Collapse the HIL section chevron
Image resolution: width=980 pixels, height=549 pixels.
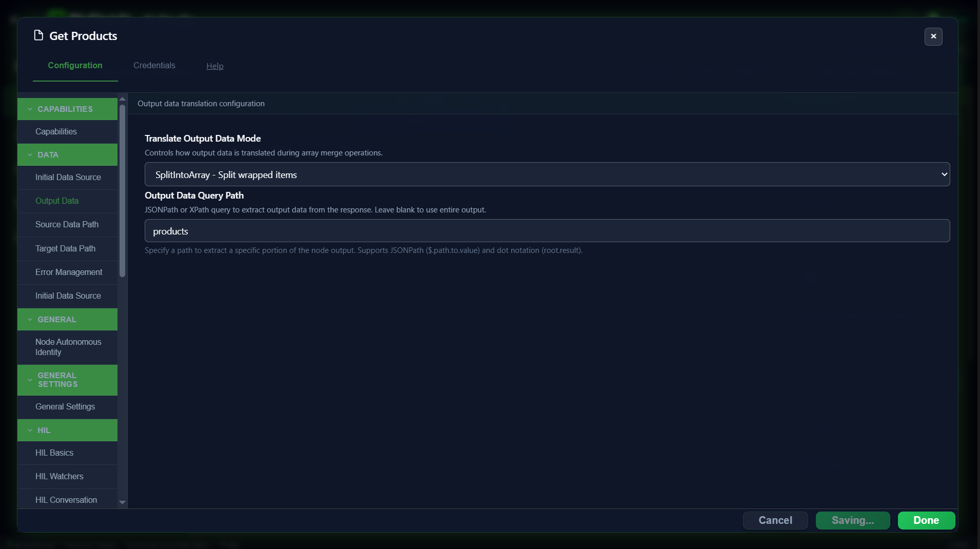click(30, 430)
